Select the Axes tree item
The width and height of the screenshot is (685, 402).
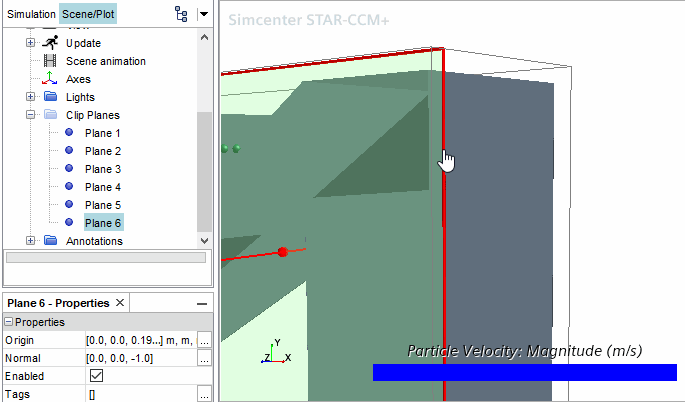(78, 79)
